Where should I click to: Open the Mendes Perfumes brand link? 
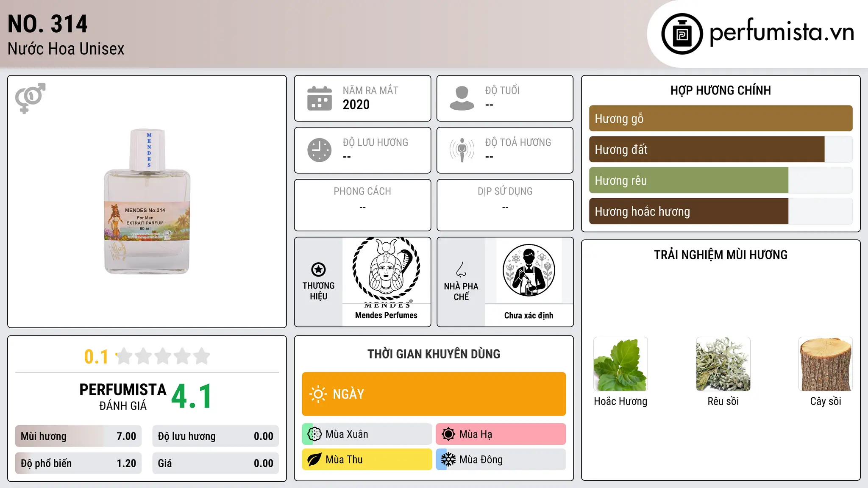(x=386, y=315)
